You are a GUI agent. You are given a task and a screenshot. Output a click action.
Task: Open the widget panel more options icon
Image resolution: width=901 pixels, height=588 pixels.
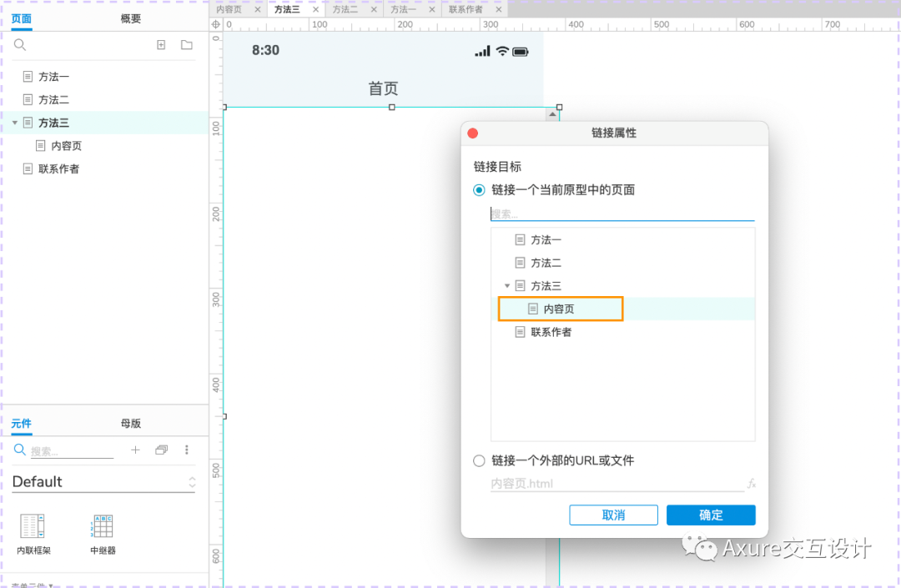click(187, 450)
